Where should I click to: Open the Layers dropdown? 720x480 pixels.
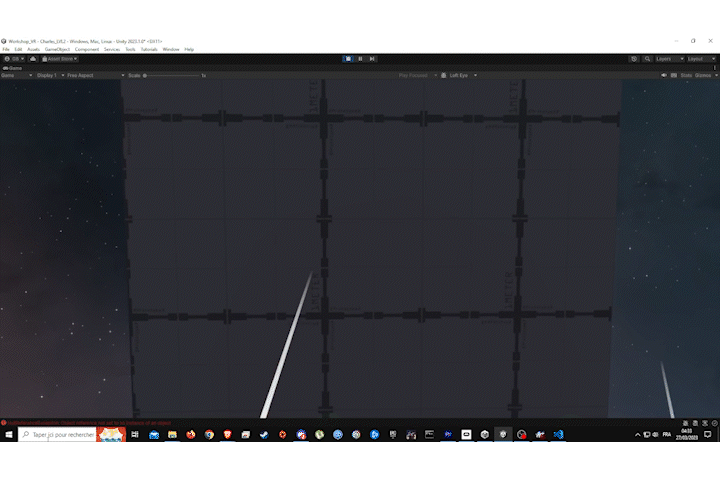click(666, 59)
